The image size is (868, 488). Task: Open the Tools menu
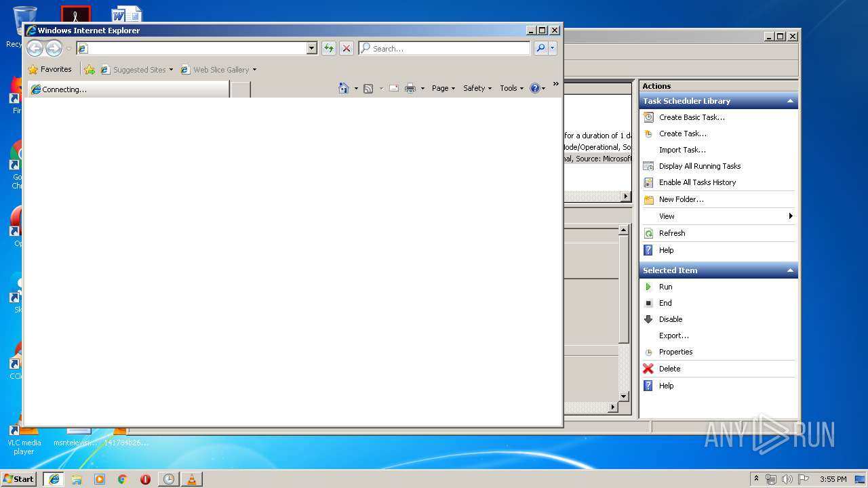(x=512, y=88)
